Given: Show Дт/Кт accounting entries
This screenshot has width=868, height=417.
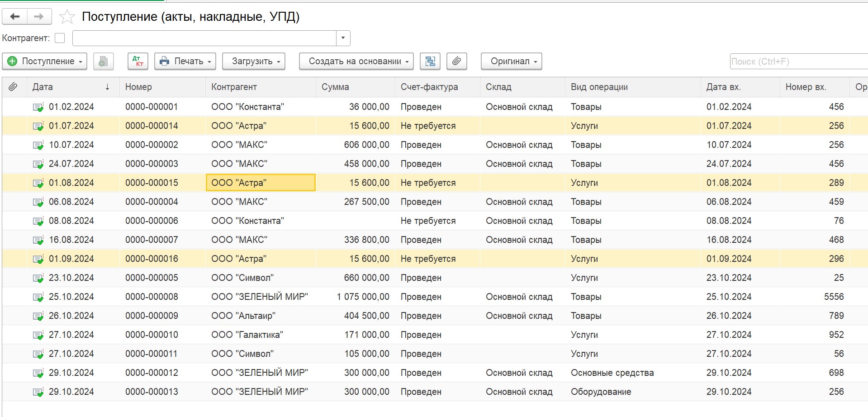Looking at the screenshot, I should click(x=138, y=62).
